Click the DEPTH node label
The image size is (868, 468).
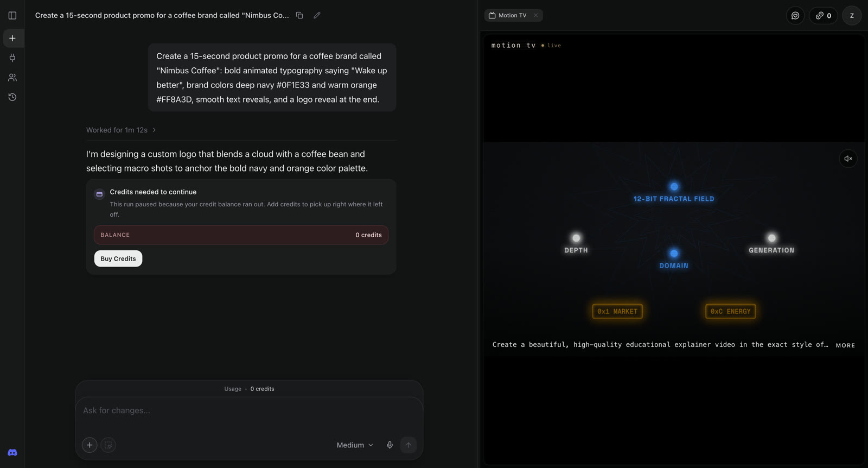click(x=576, y=250)
